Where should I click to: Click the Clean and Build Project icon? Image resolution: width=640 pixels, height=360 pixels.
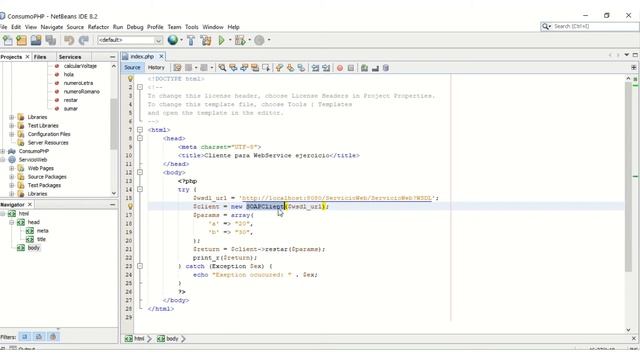pos(206,40)
